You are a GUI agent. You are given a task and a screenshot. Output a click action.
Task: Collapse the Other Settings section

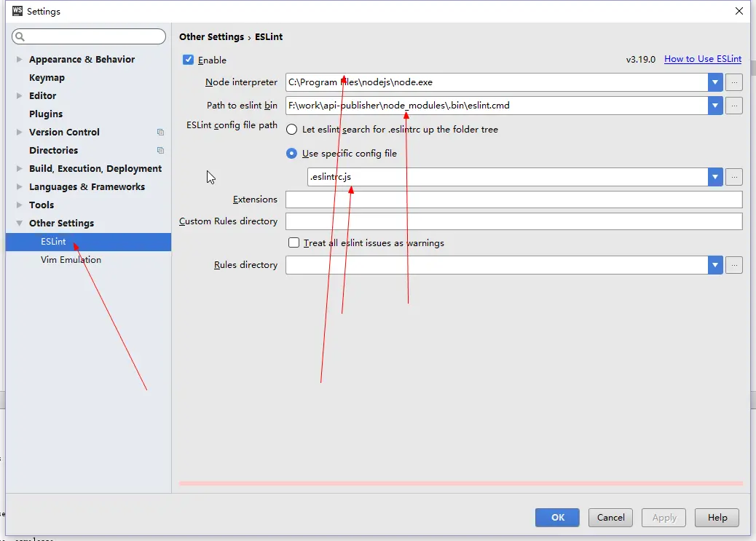coord(19,224)
